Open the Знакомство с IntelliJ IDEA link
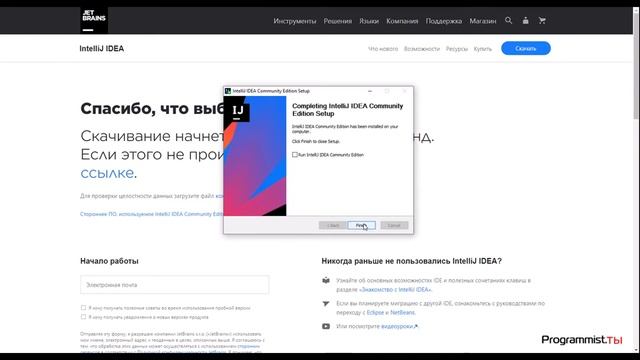 coord(395,289)
